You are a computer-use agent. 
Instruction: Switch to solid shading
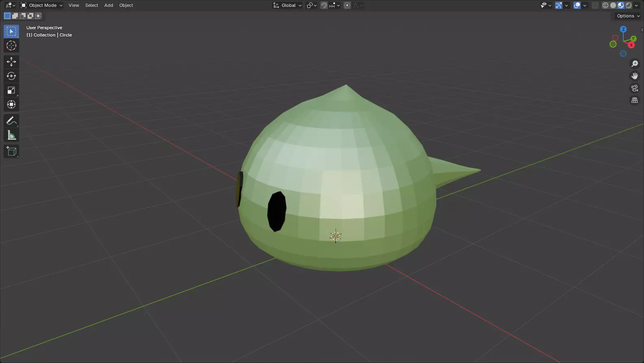coord(613,5)
